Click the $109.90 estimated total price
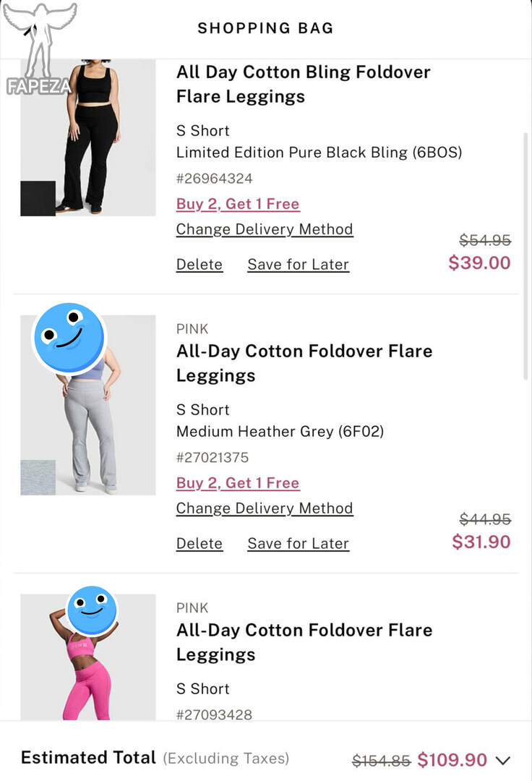Viewport: 532px width, 781px height. tap(452, 760)
